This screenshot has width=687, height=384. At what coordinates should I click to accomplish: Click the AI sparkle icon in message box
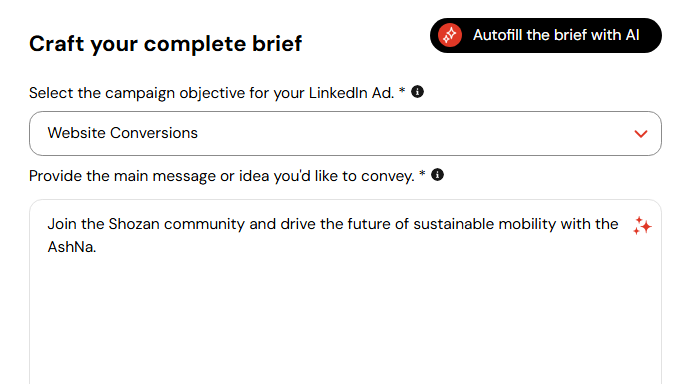pos(642,226)
